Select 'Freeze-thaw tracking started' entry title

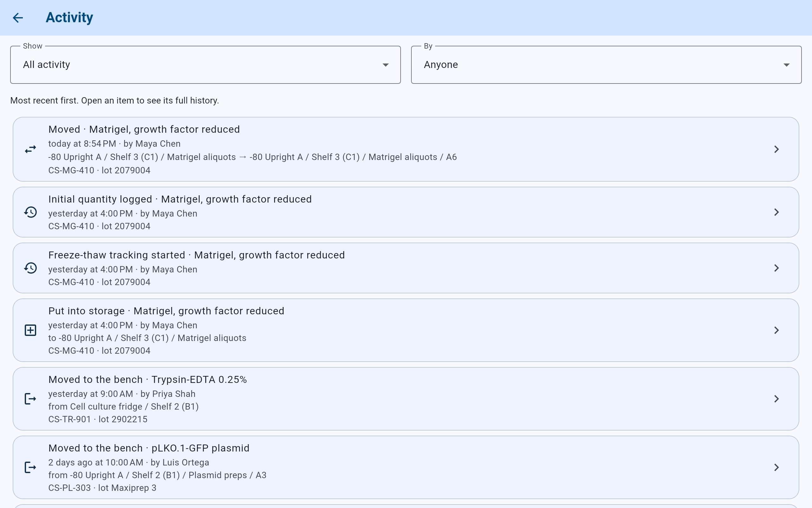(197, 255)
